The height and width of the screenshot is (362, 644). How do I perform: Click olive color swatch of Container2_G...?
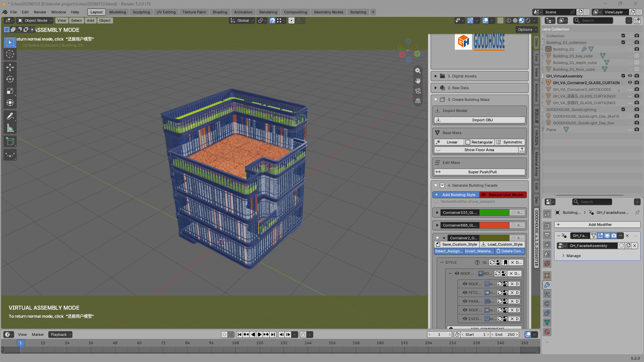coord(494,238)
